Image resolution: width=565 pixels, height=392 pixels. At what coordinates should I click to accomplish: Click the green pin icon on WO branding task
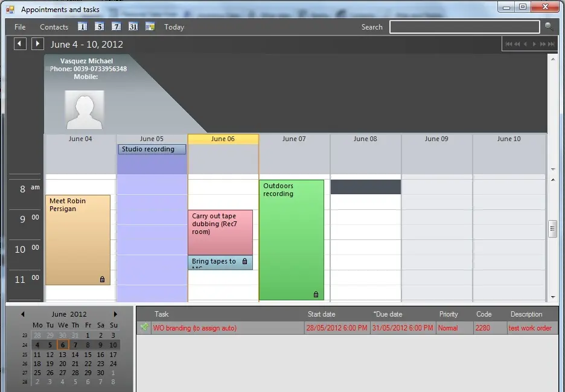tap(144, 327)
